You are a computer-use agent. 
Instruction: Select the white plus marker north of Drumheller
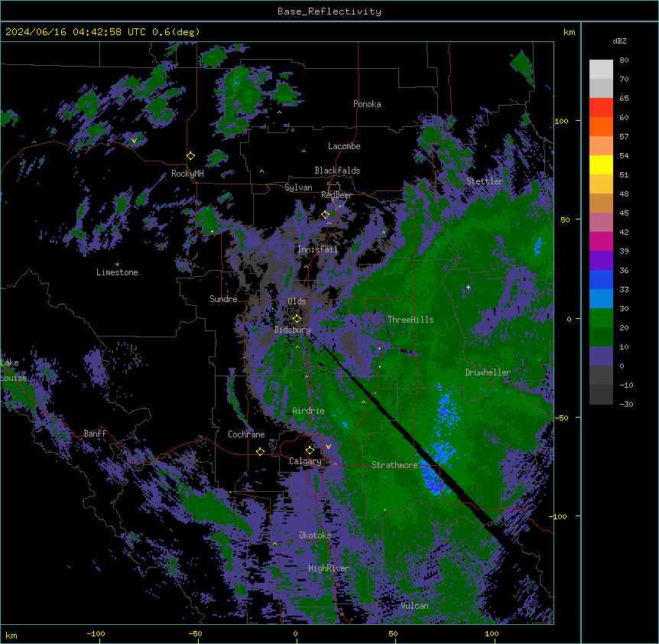click(468, 288)
